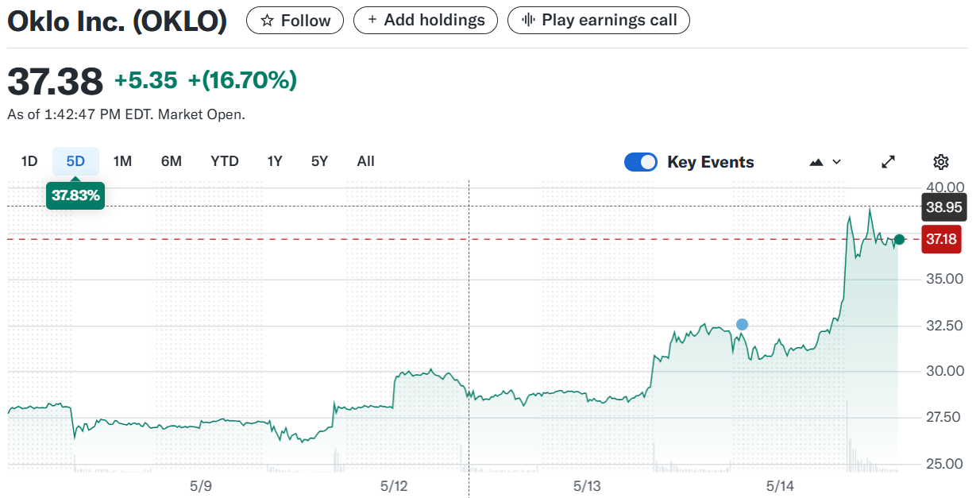This screenshot has width=980, height=498.
Task: Open chart settings gear icon
Action: [941, 162]
